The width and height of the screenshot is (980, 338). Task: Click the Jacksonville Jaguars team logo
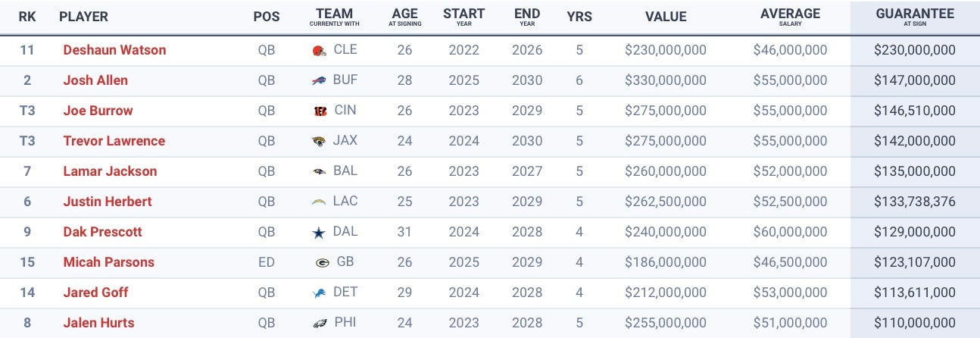click(x=319, y=142)
